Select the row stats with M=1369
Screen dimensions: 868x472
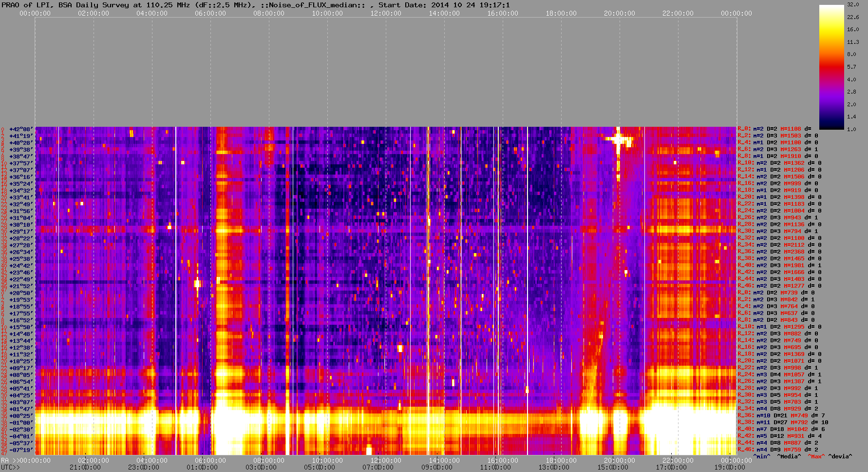tap(779, 354)
